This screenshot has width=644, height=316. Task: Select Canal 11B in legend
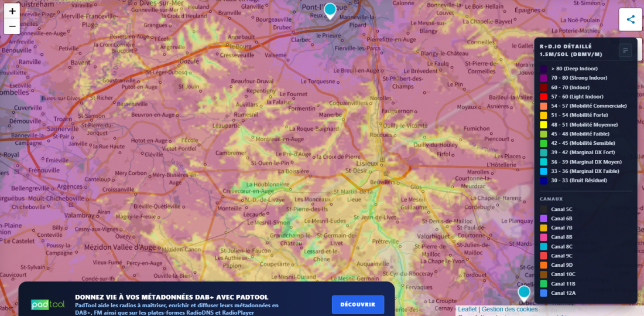point(558,284)
